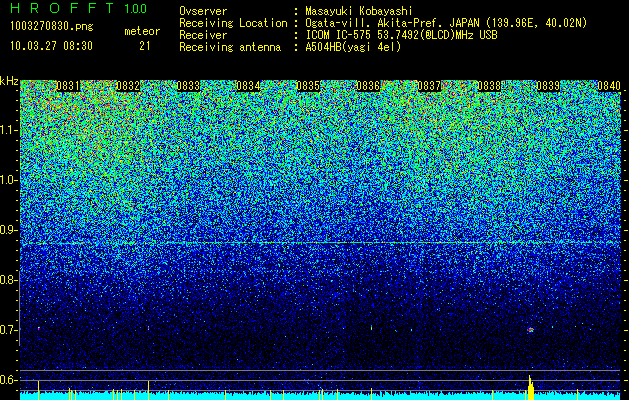Screen dimensions: 629x400
Task: Click the 0840 time marker
Action: pos(609,86)
